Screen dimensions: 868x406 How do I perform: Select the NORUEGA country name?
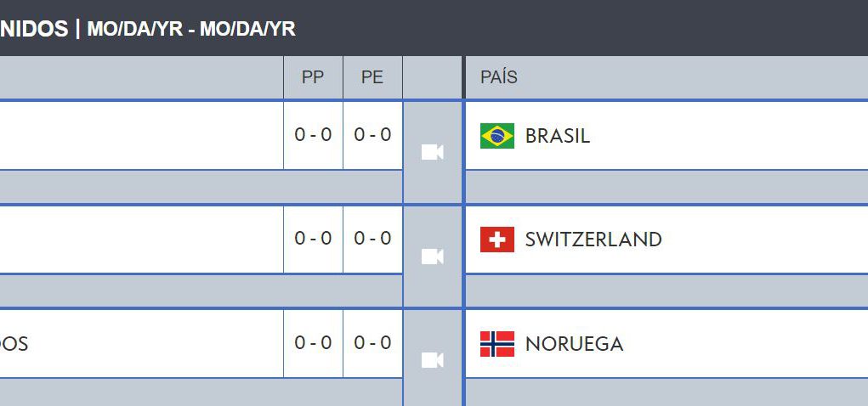[x=574, y=344]
